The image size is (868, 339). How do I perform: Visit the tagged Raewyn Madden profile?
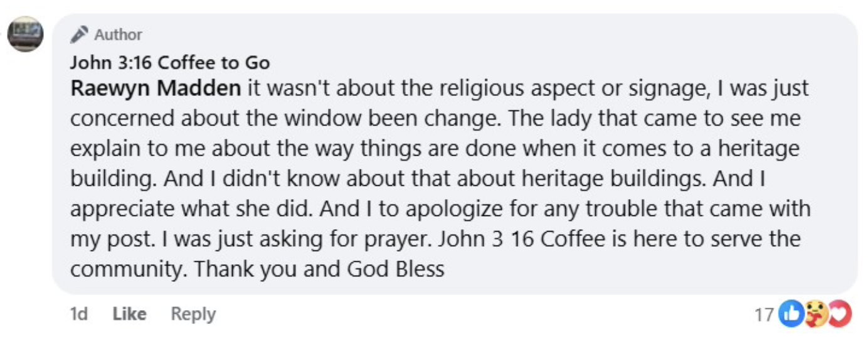pyautogui.click(x=156, y=89)
